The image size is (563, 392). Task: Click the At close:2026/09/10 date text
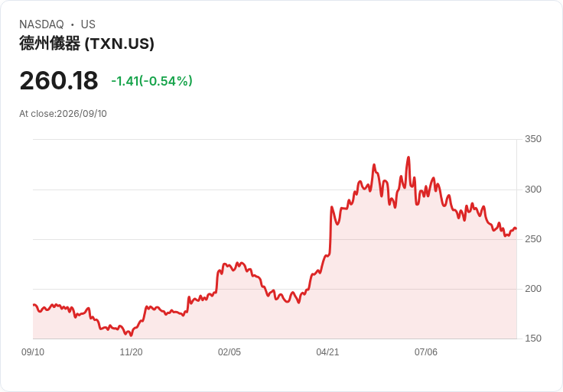pyautogui.click(x=63, y=114)
